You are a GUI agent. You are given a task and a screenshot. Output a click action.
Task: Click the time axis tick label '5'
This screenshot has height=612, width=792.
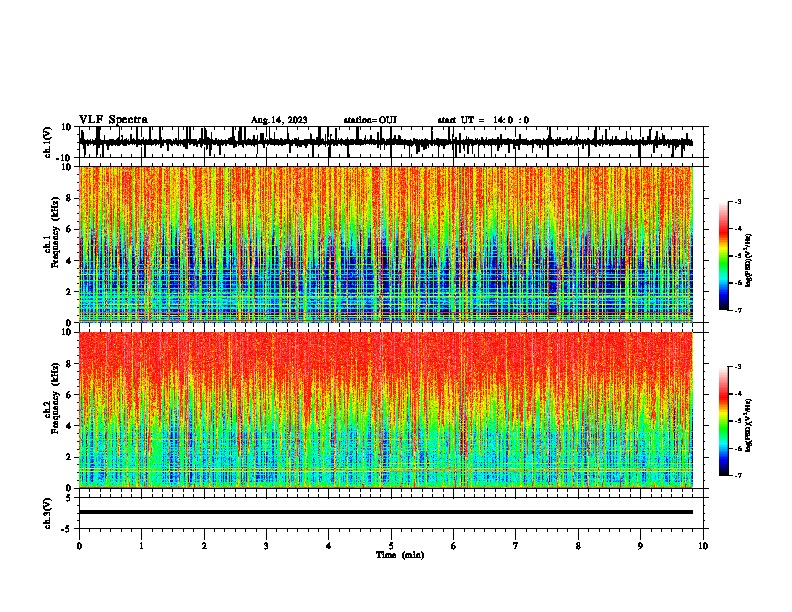pos(391,546)
